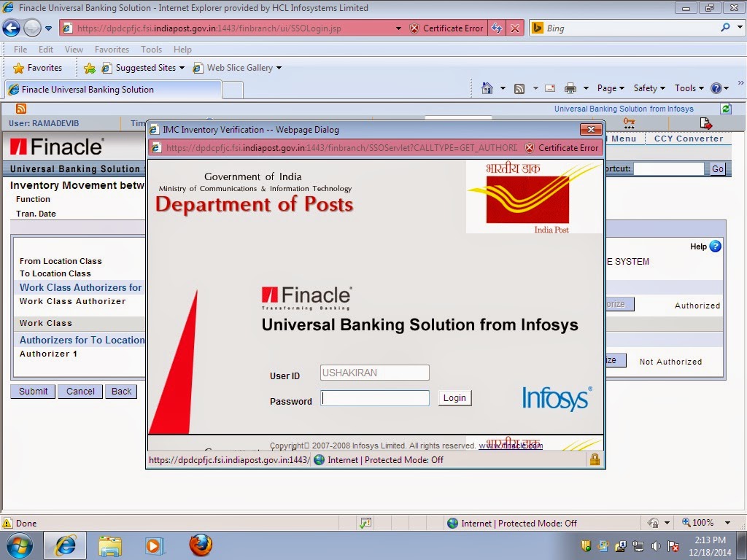This screenshot has height=560, width=747.
Task: Click the change password key icon
Action: 628,122
